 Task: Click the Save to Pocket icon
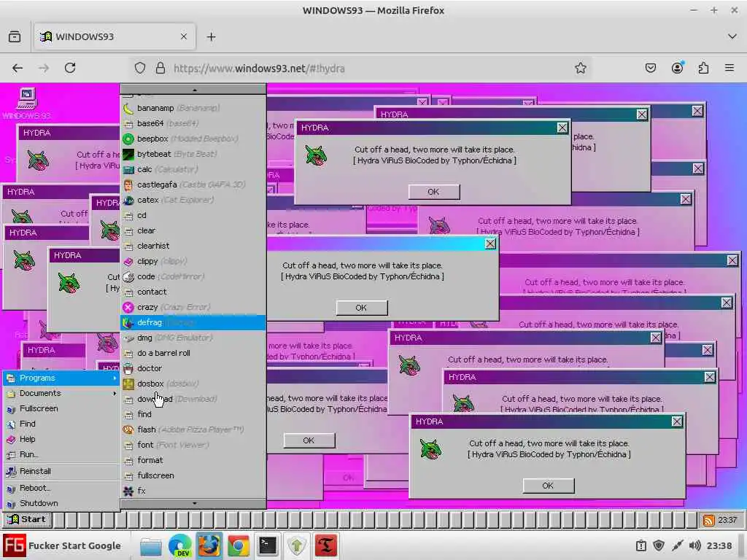[x=650, y=68]
